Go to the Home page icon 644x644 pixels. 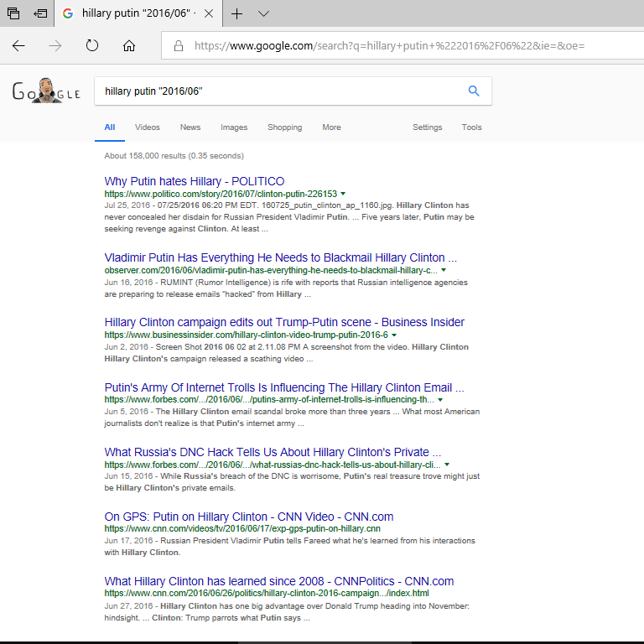click(x=129, y=45)
